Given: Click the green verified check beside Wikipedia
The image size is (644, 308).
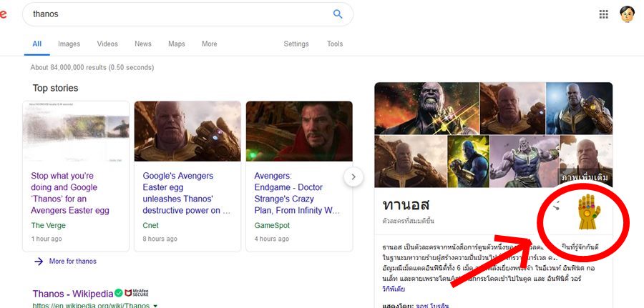Looking at the screenshot, I should pyautogui.click(x=119, y=293).
